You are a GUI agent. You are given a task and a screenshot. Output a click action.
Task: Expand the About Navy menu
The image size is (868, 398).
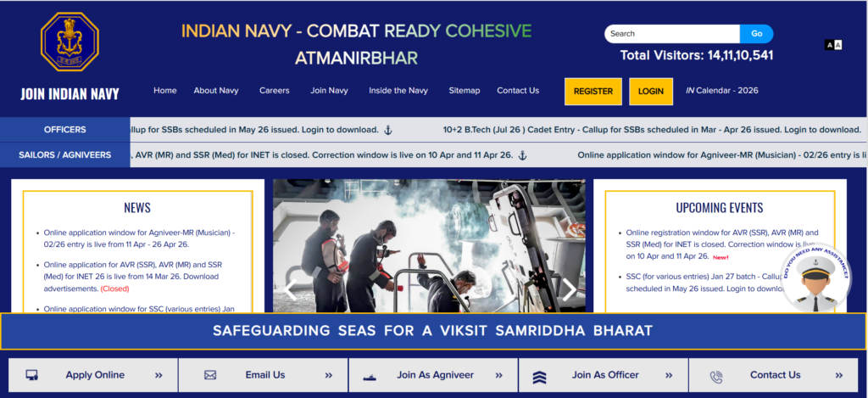coord(216,90)
